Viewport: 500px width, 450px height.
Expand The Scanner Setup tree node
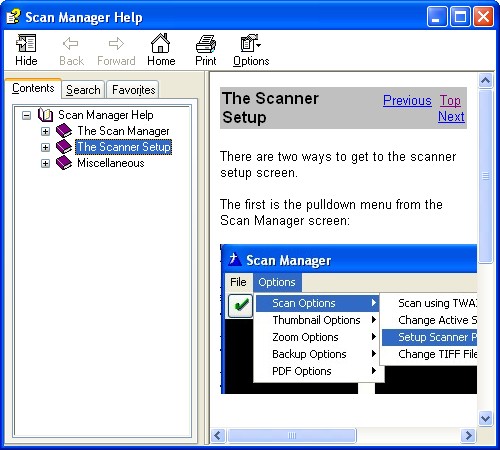pyautogui.click(x=45, y=147)
